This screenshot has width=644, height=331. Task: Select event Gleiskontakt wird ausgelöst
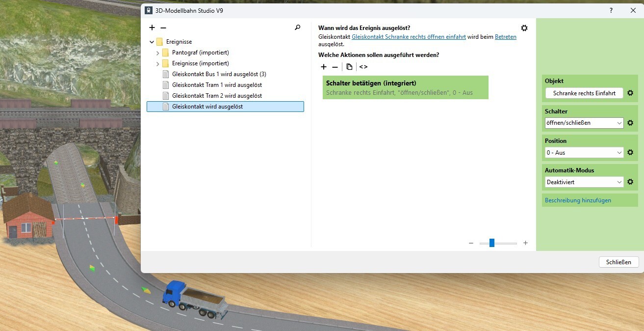225,107
